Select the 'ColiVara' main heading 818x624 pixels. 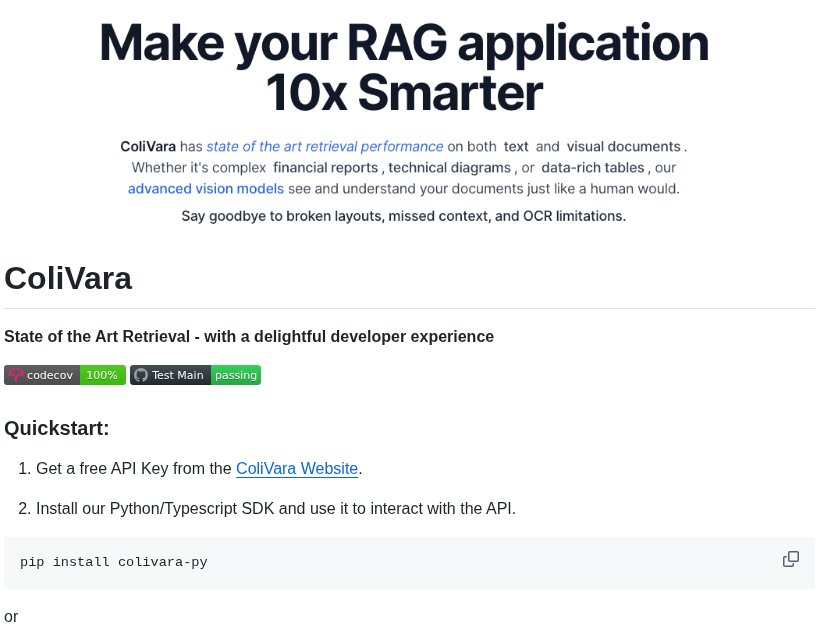(x=68, y=278)
